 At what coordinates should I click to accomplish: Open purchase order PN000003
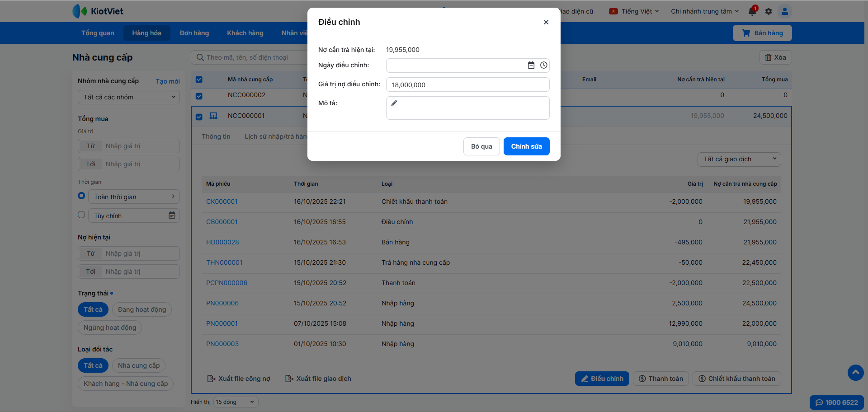tap(222, 344)
